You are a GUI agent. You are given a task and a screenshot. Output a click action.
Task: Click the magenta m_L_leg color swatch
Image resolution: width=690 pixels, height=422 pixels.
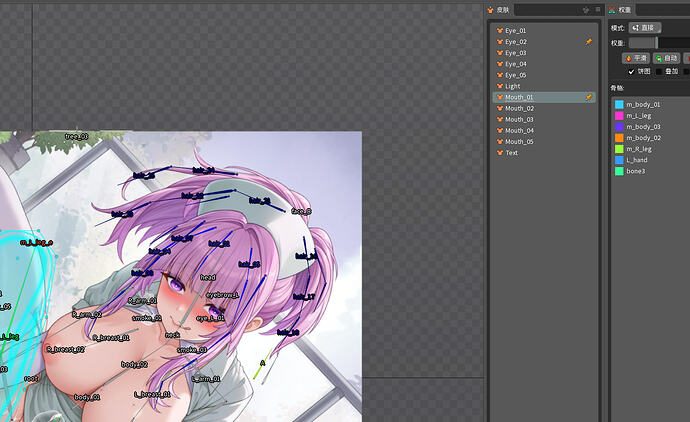click(619, 116)
